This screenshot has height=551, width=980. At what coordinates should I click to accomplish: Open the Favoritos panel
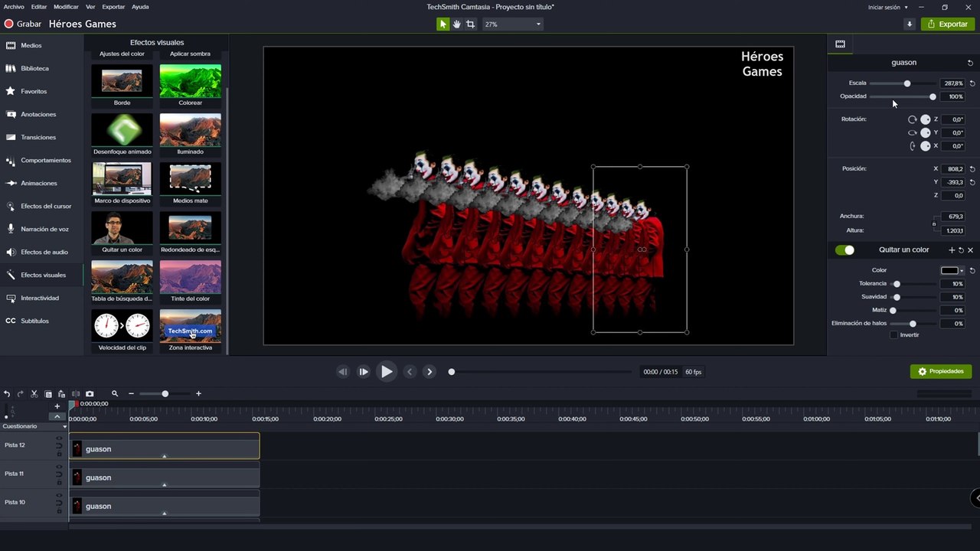[x=41, y=91]
